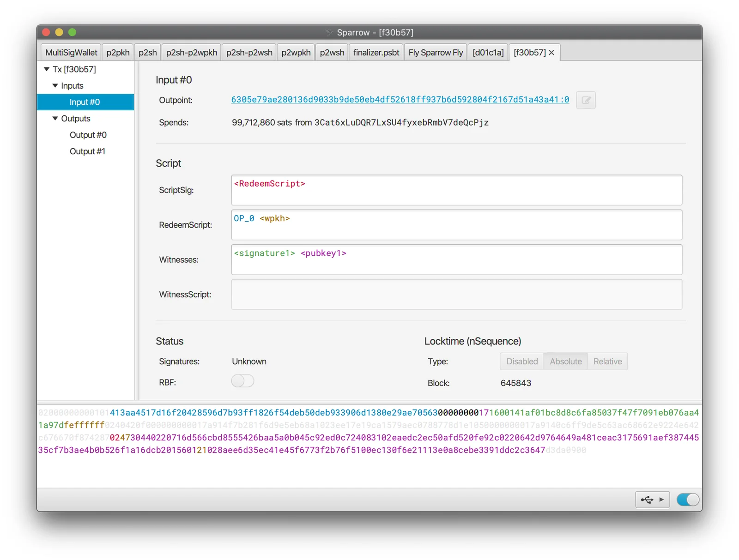This screenshot has width=739, height=560.
Task: Click the Signatures status Unknown
Action: pyautogui.click(x=249, y=361)
